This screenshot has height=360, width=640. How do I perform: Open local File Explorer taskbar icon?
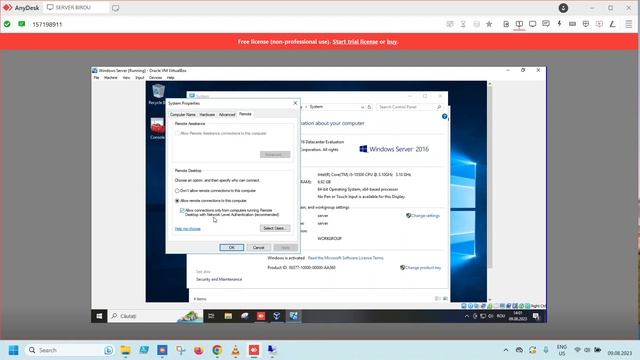(125, 350)
